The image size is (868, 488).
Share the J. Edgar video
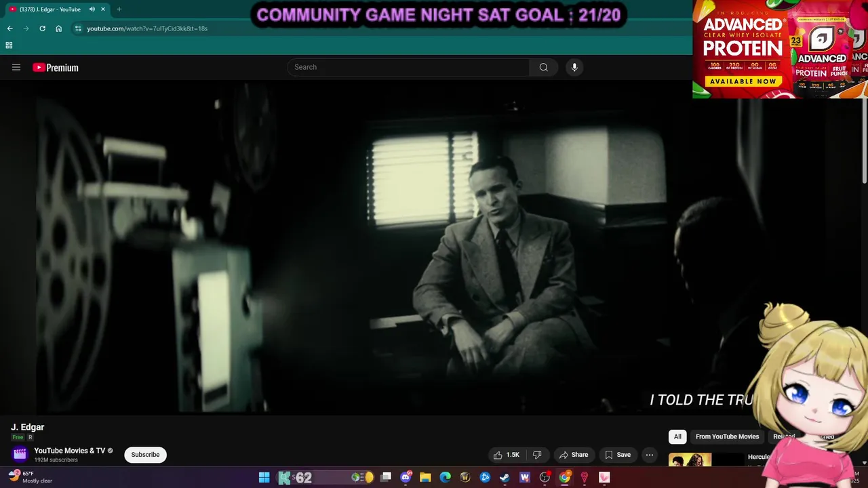tap(573, 455)
